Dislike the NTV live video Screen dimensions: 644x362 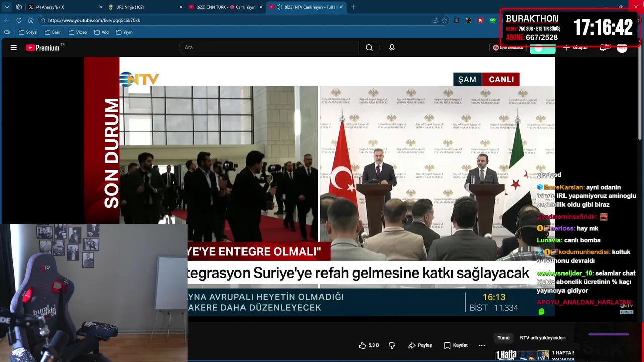click(x=392, y=345)
